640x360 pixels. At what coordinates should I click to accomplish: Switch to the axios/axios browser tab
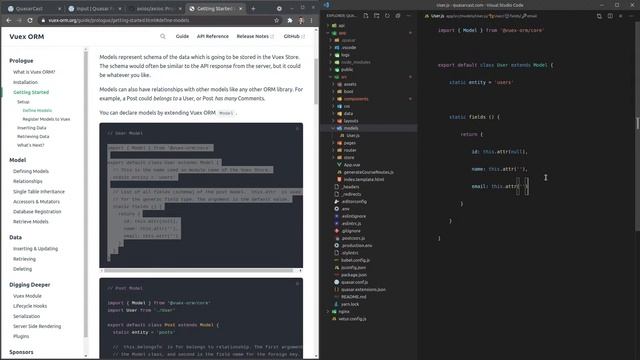pyautogui.click(x=154, y=8)
